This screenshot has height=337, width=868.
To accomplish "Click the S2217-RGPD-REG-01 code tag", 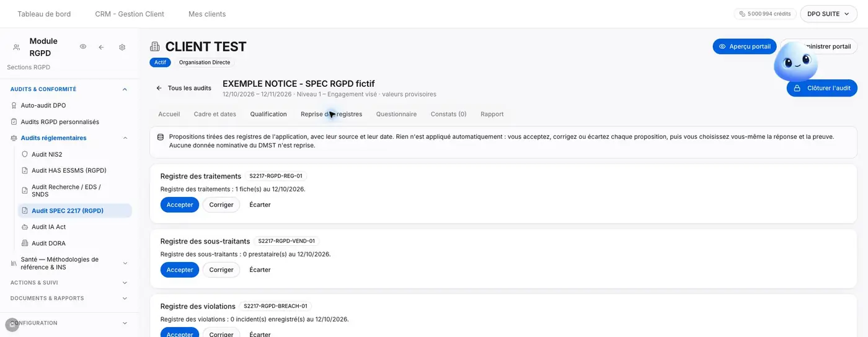I will click(276, 176).
